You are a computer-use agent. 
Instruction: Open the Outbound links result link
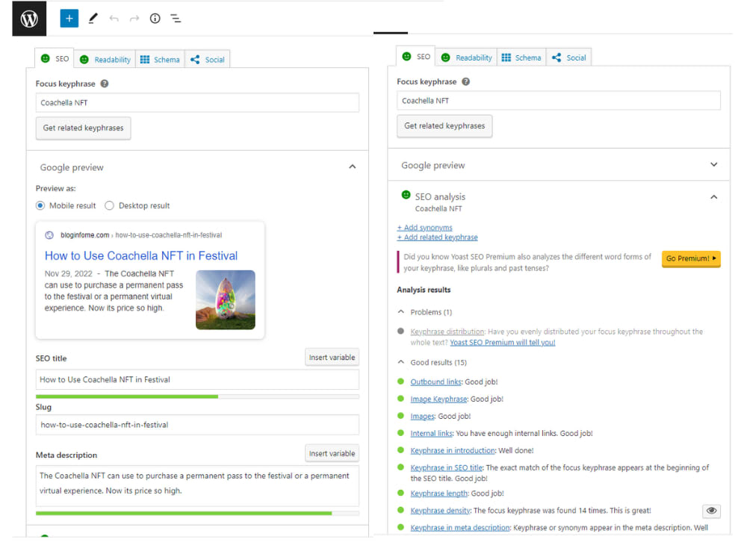(x=436, y=382)
